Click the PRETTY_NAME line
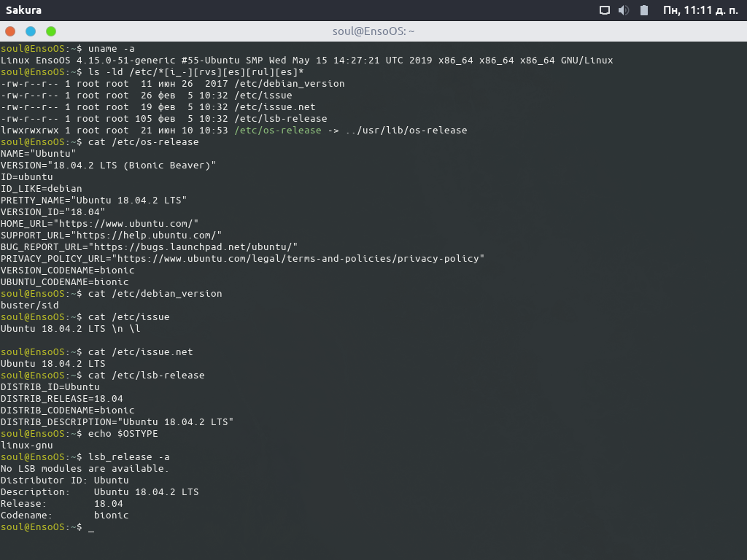The width and height of the screenshot is (747, 560). [x=93, y=201]
